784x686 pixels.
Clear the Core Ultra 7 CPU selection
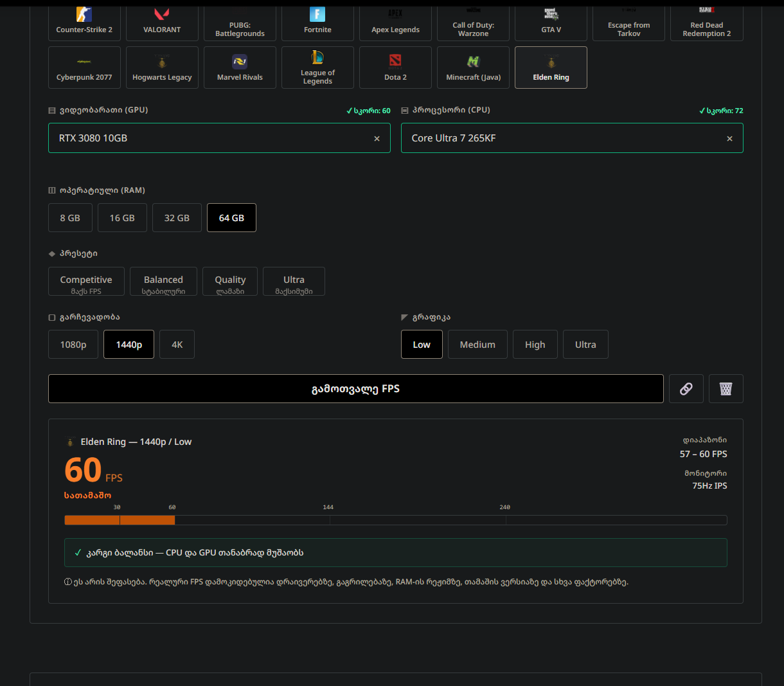pos(729,139)
